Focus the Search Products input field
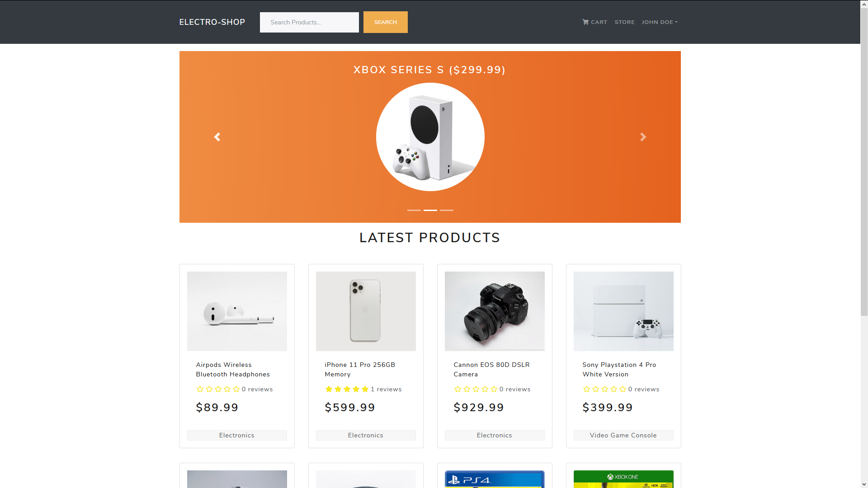The image size is (868, 488). tap(309, 22)
